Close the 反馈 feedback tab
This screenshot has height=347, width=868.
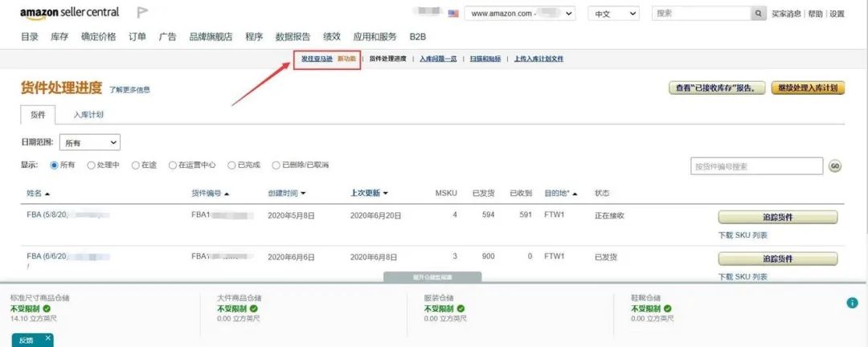[48, 337]
